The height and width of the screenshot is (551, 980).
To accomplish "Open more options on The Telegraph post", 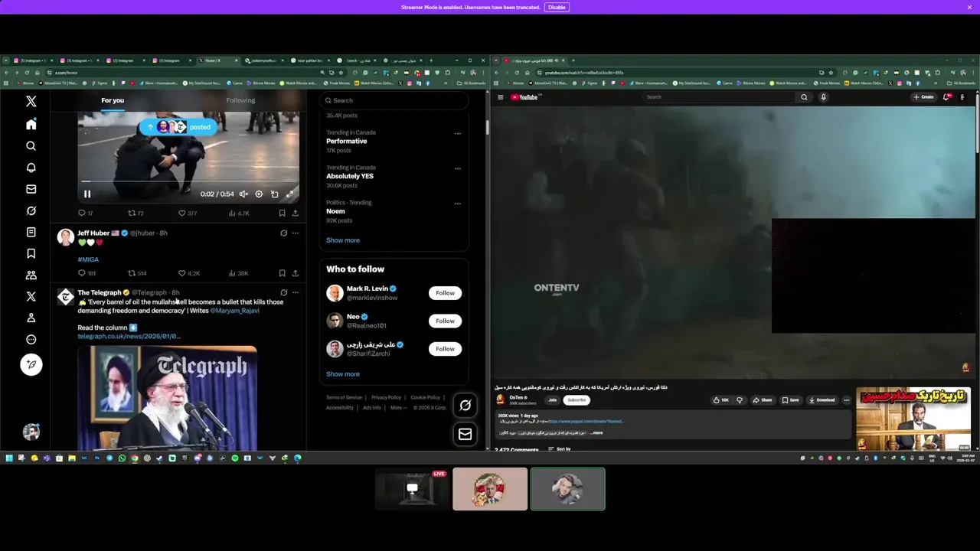I will click(x=296, y=292).
